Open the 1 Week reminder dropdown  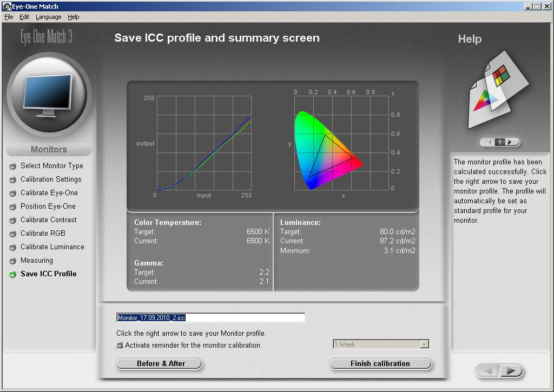pyautogui.click(x=424, y=344)
